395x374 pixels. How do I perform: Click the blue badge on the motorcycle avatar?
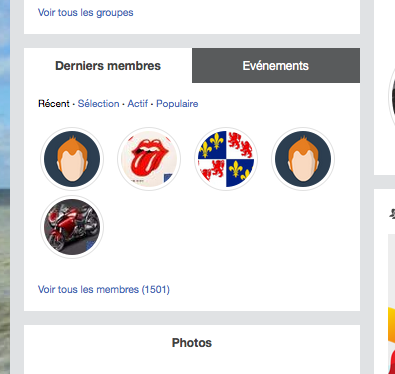click(x=91, y=246)
